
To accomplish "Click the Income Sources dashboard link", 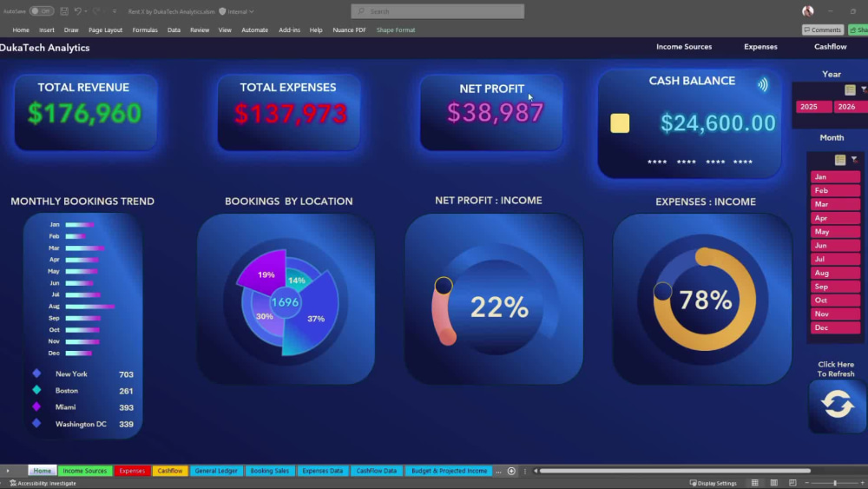I will pyautogui.click(x=684, y=47).
